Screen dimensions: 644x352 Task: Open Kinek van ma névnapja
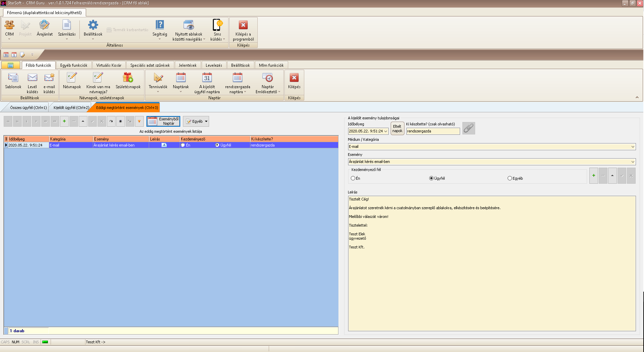[x=98, y=83]
